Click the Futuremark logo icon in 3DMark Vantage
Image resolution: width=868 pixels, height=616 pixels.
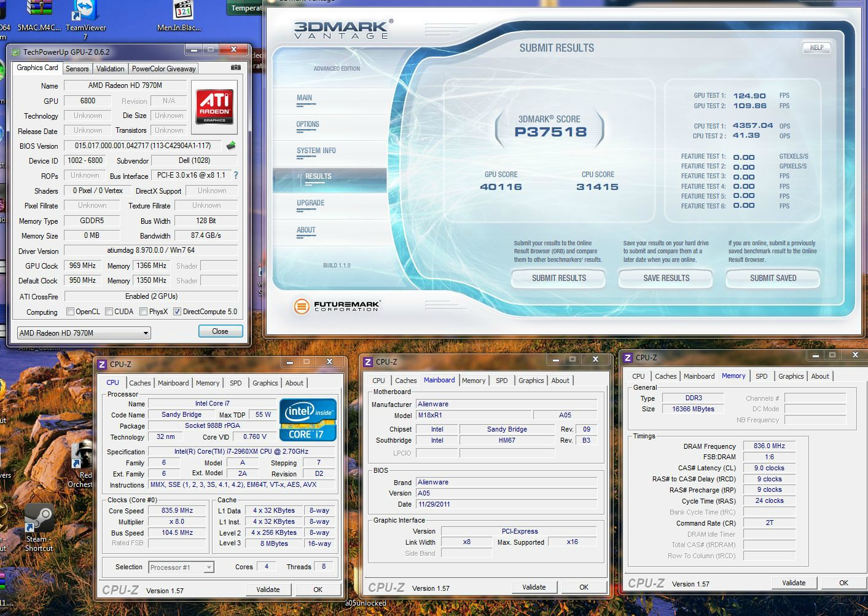301,306
